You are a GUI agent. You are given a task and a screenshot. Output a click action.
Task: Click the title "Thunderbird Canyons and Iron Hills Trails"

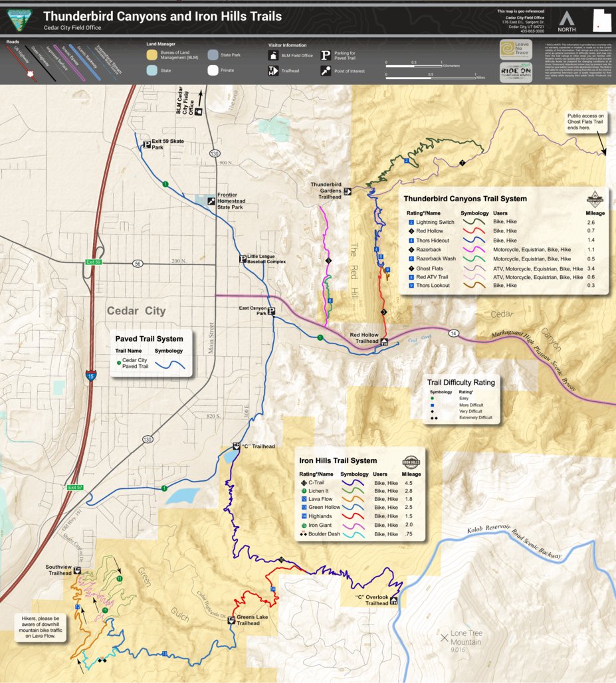click(163, 17)
